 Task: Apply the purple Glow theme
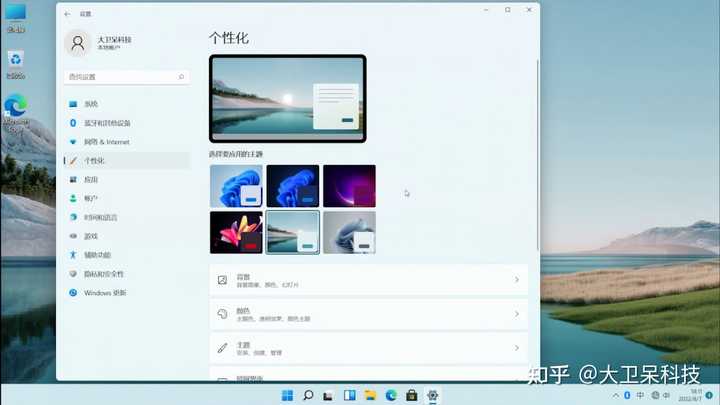coord(349,186)
